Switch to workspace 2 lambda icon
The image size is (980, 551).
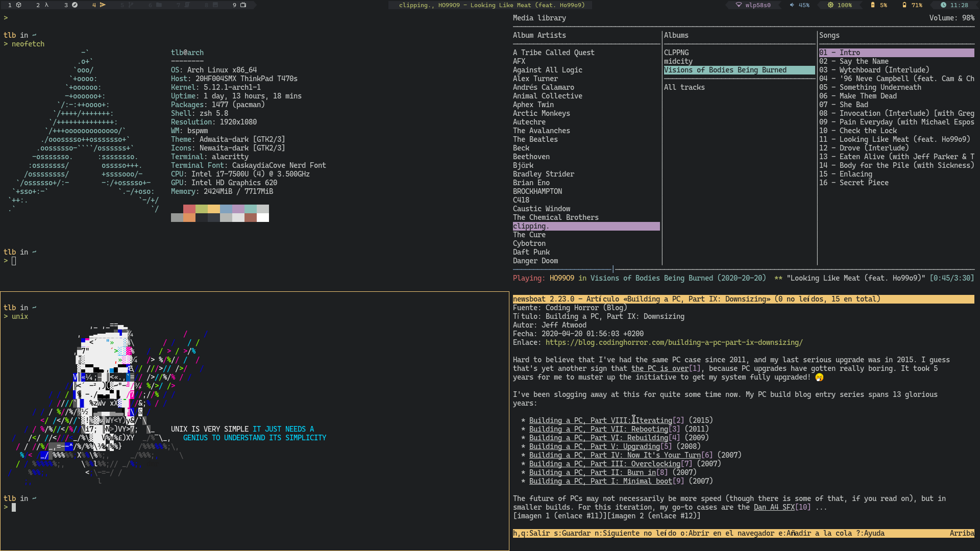pos(47,5)
